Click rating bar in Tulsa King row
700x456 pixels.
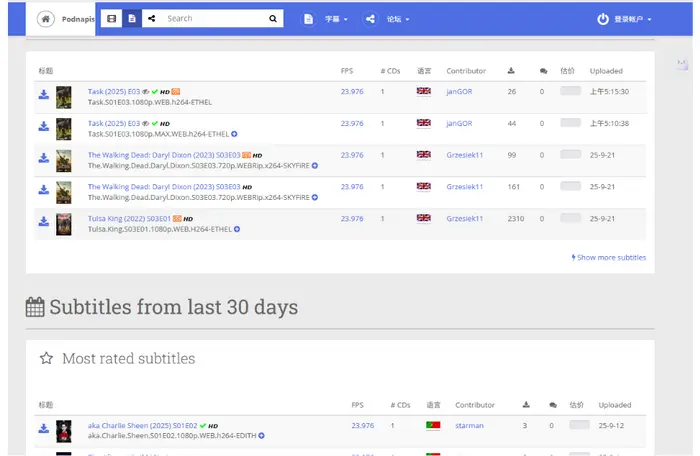570,218
